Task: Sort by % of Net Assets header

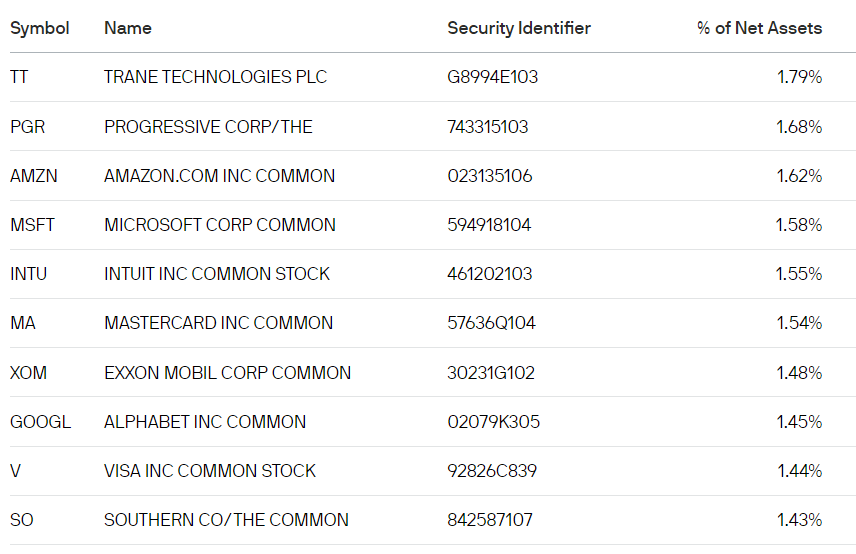Action: 759,28
